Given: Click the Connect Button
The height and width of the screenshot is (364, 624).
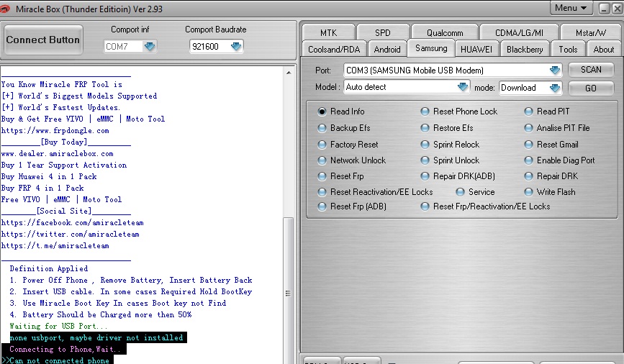Looking at the screenshot, I should pos(43,40).
